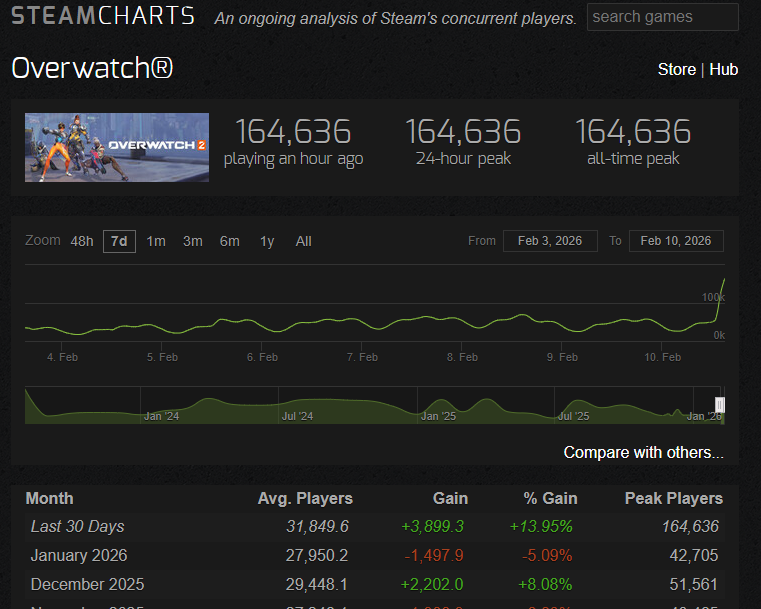Click the Month column header
This screenshot has width=761, height=609.
(50, 499)
